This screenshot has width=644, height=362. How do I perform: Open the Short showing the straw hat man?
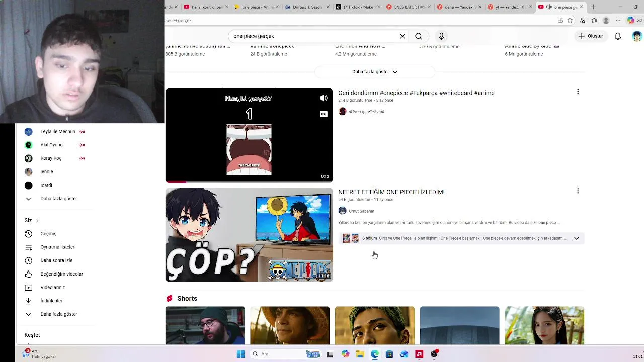(x=290, y=326)
